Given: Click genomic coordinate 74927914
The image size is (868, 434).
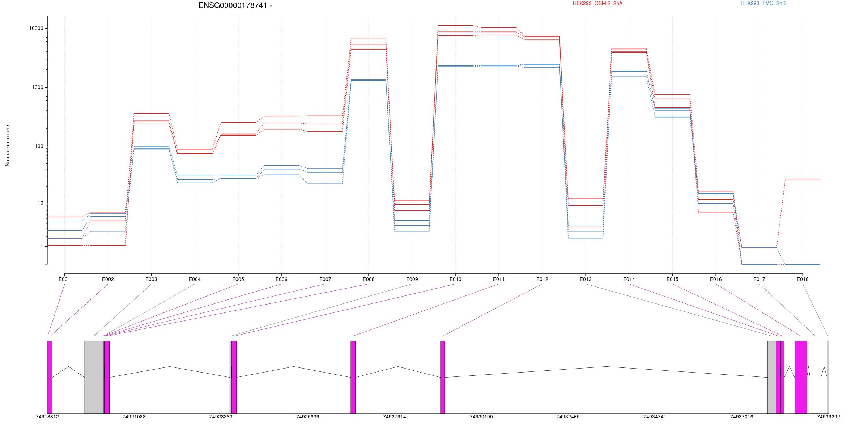Looking at the screenshot, I should 395,417.
